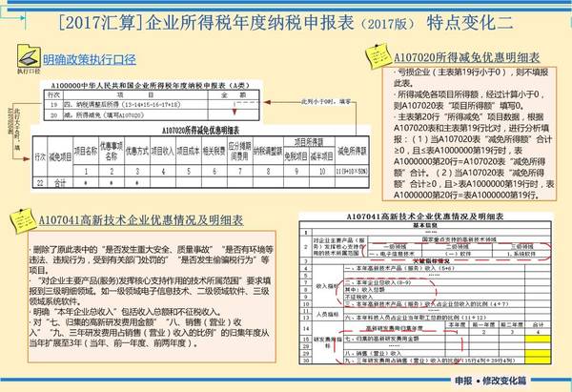Screen dimensions: 572x392
Task: Click the A100000 form title above row 19
Action: point(150,86)
